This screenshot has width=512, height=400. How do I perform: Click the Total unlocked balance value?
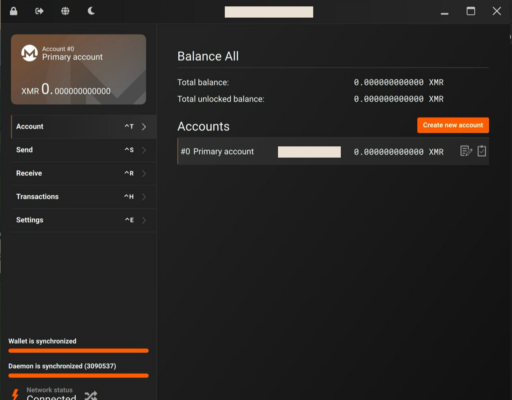[399, 99]
